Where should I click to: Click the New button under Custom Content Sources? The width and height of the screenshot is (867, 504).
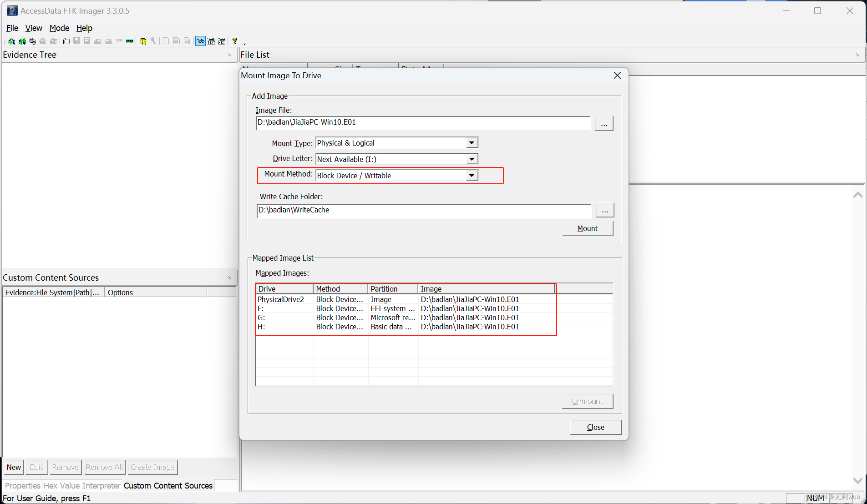(x=14, y=468)
